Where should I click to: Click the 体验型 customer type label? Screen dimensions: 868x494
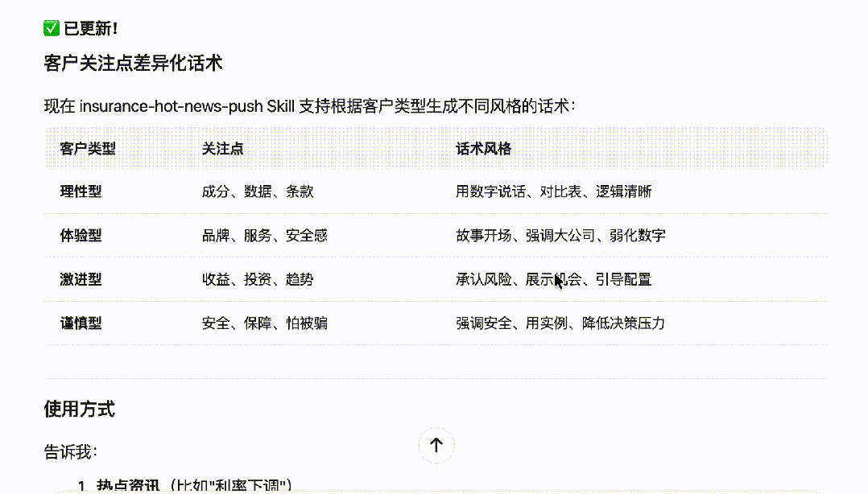pos(81,235)
